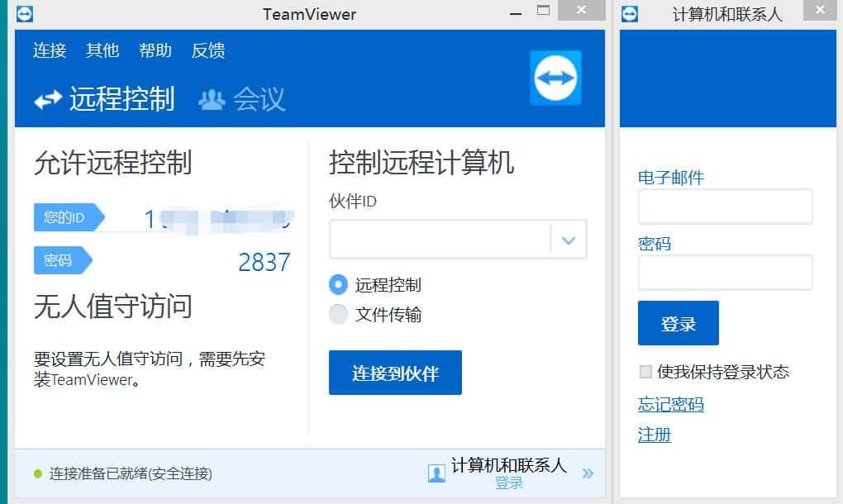Click the green connection status indicator
843x504 pixels.
point(38,473)
